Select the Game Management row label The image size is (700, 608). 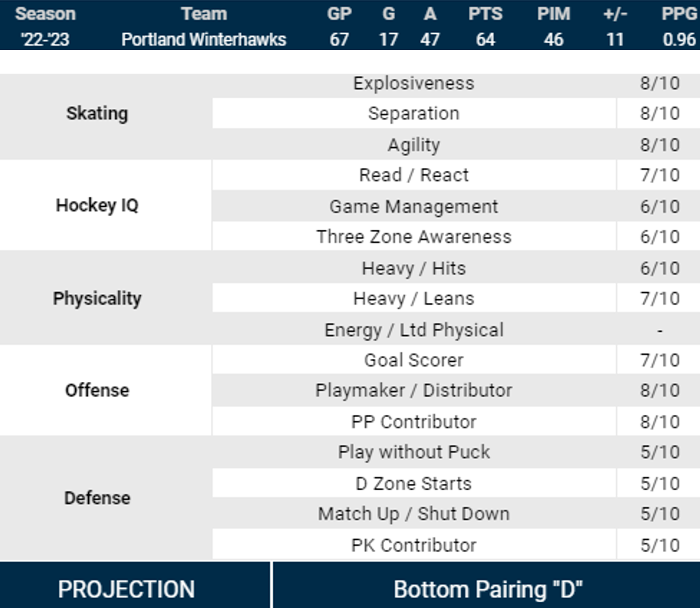click(x=414, y=206)
